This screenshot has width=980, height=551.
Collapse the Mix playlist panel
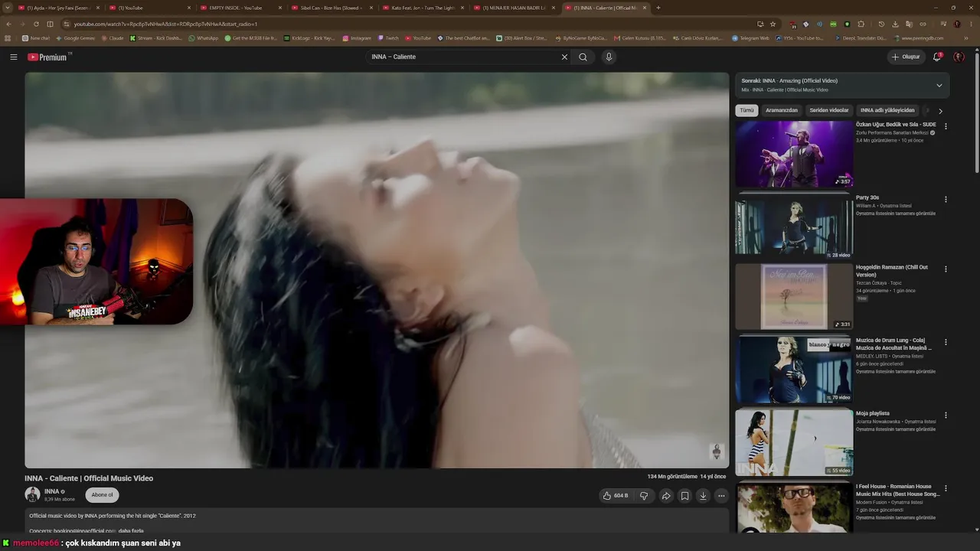point(939,85)
